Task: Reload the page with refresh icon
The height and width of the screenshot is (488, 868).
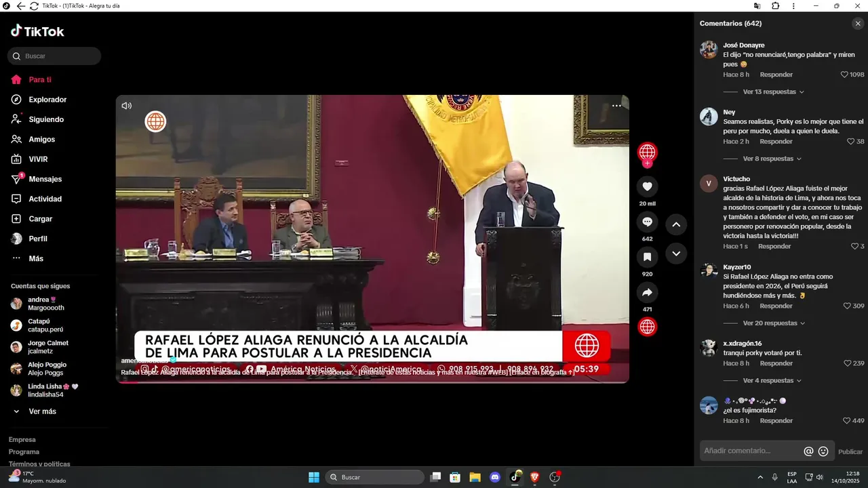Action: (34, 6)
